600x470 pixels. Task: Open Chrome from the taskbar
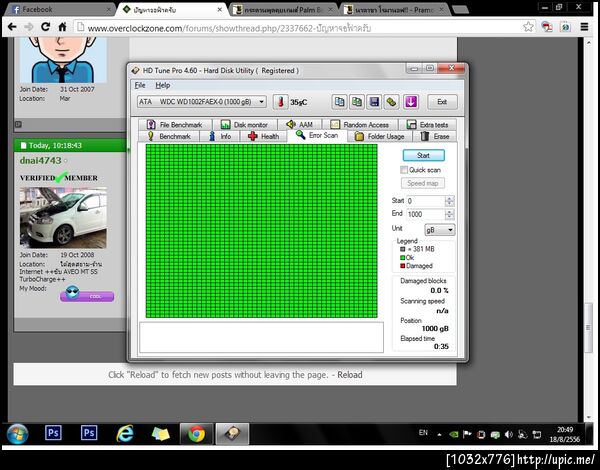click(196, 434)
